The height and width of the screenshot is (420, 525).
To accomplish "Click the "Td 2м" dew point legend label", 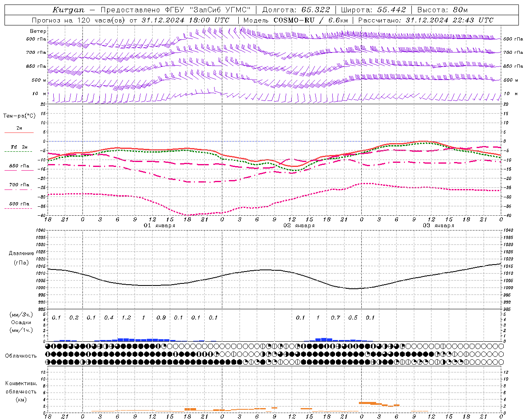I will (x=19, y=147).
